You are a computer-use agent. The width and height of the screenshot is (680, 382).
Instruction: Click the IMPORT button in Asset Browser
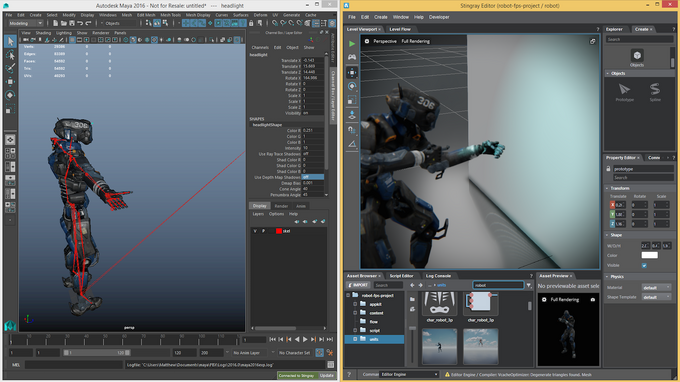tap(358, 285)
